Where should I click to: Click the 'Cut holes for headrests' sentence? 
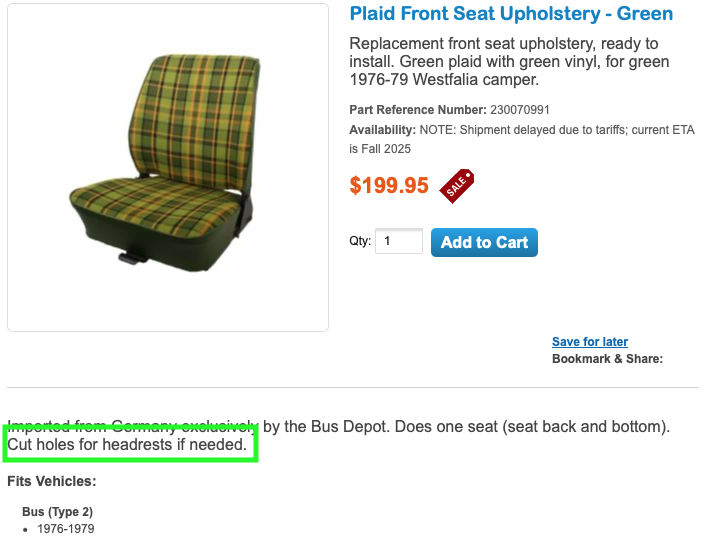click(x=127, y=444)
